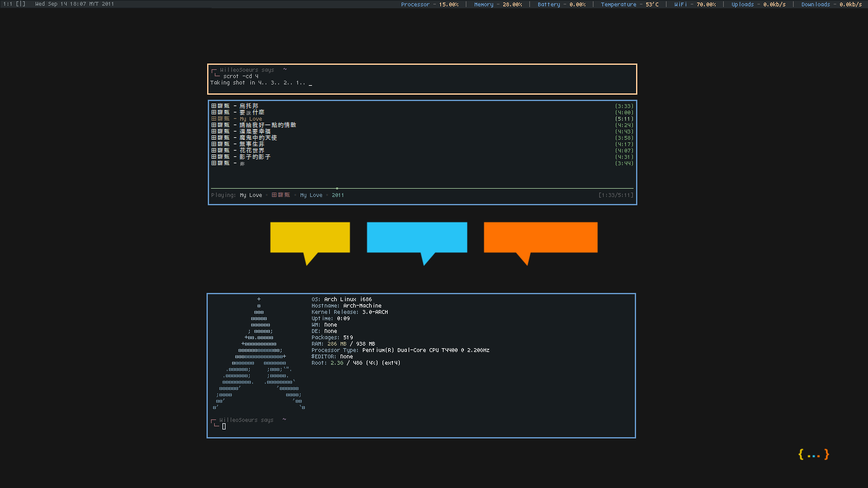This screenshot has height=488, width=868.
Task: Click the [ ] layout indicator in top bar
Action: 21,4
